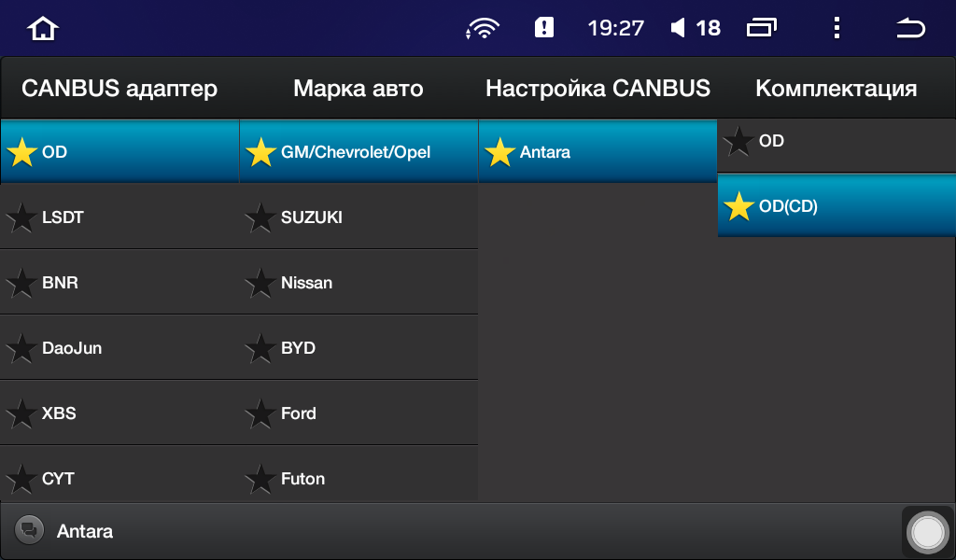Open recent apps overview icon
956x560 pixels.
762,28
